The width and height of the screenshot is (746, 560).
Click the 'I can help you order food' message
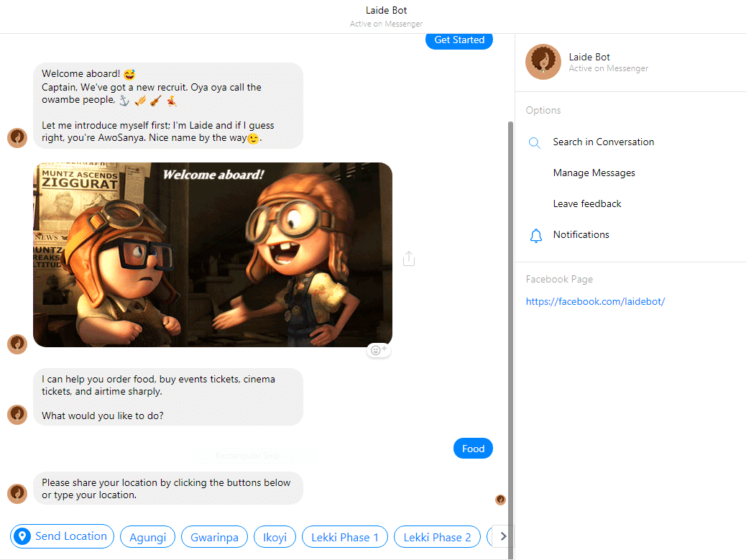coord(168,397)
